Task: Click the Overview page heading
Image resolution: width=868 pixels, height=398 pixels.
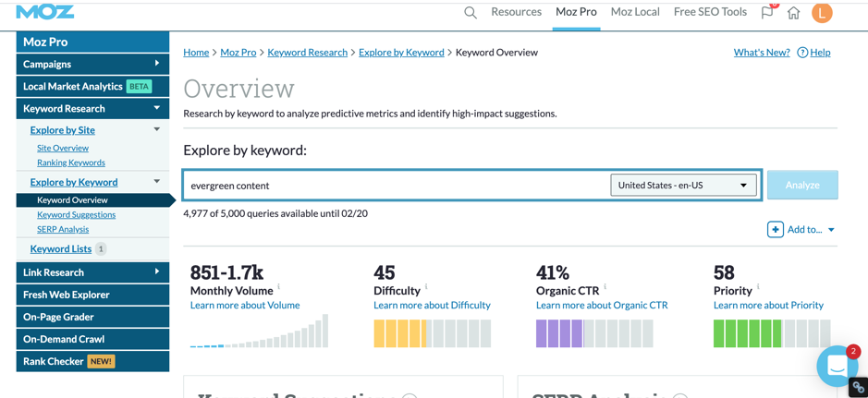Action: point(238,89)
